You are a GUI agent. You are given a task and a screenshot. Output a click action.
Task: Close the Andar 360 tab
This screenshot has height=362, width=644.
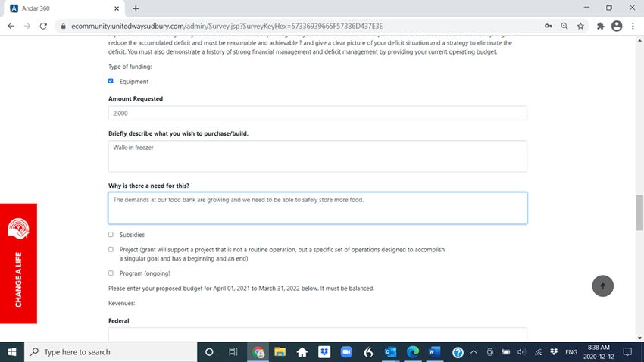(117, 8)
